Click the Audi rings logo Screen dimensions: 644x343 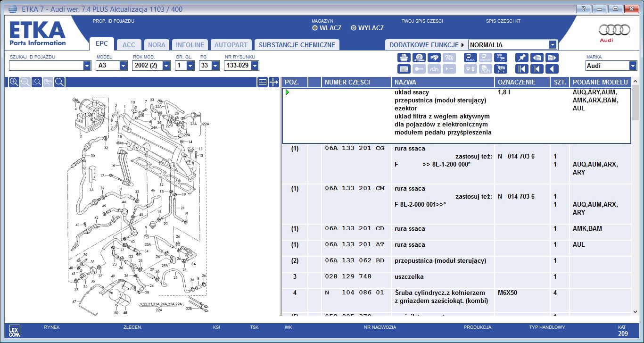614,30
